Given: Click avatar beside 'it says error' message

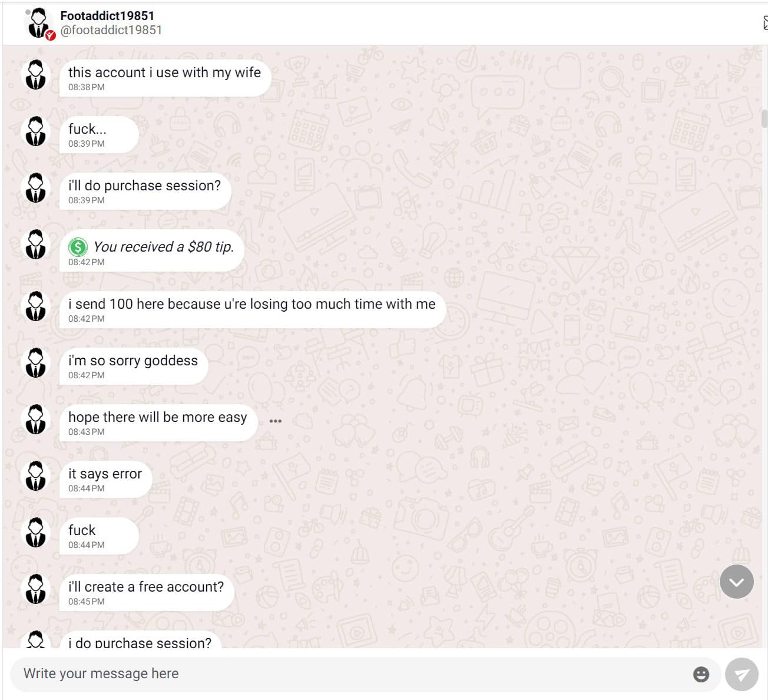Looking at the screenshot, I should 36,476.
